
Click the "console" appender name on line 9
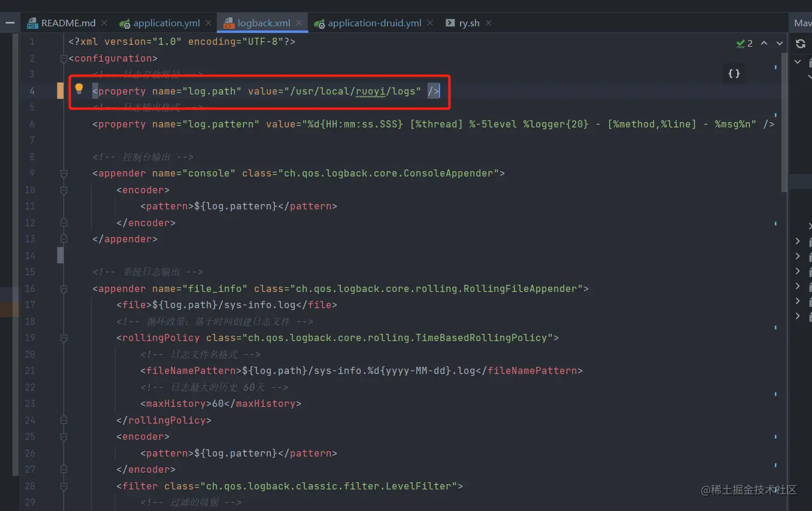[x=209, y=174]
